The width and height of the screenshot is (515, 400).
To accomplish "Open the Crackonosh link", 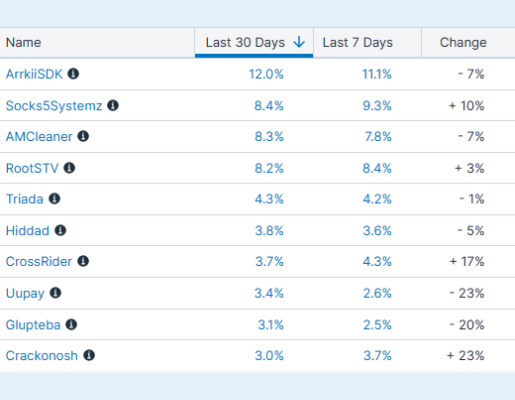I will [x=42, y=356].
